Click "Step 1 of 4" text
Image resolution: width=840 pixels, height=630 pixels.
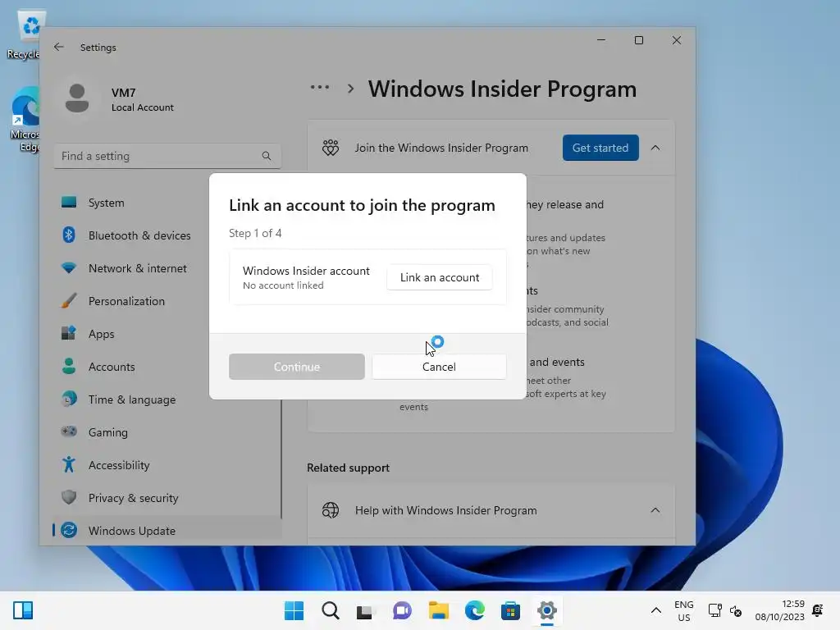point(255,233)
